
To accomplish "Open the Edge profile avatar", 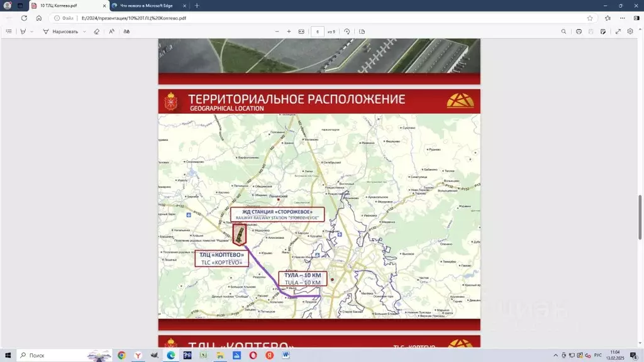I will (7, 6).
